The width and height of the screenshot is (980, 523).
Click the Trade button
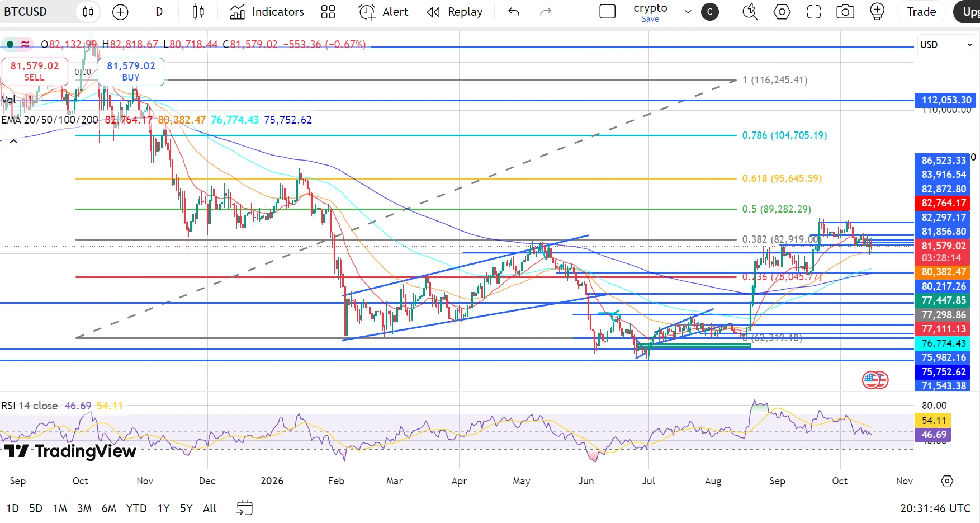pyautogui.click(x=921, y=12)
